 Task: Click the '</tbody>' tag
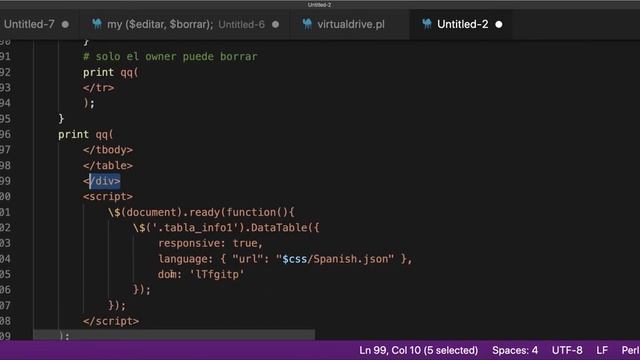pyautogui.click(x=108, y=150)
